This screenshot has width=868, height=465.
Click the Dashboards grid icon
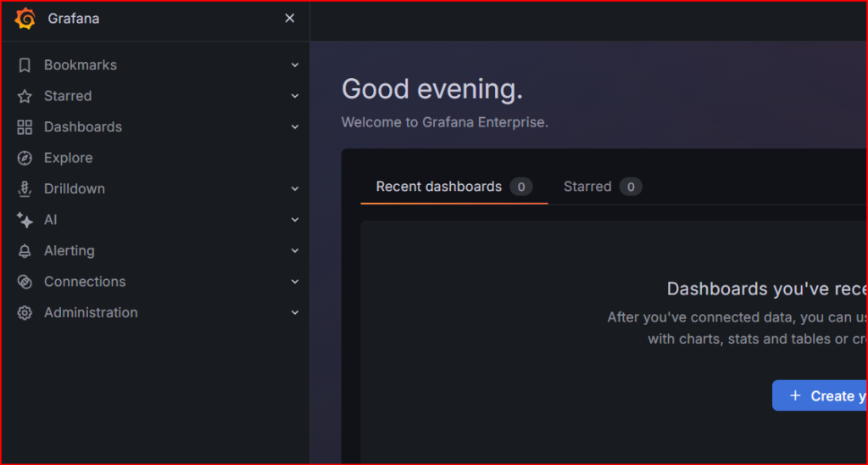pos(25,127)
